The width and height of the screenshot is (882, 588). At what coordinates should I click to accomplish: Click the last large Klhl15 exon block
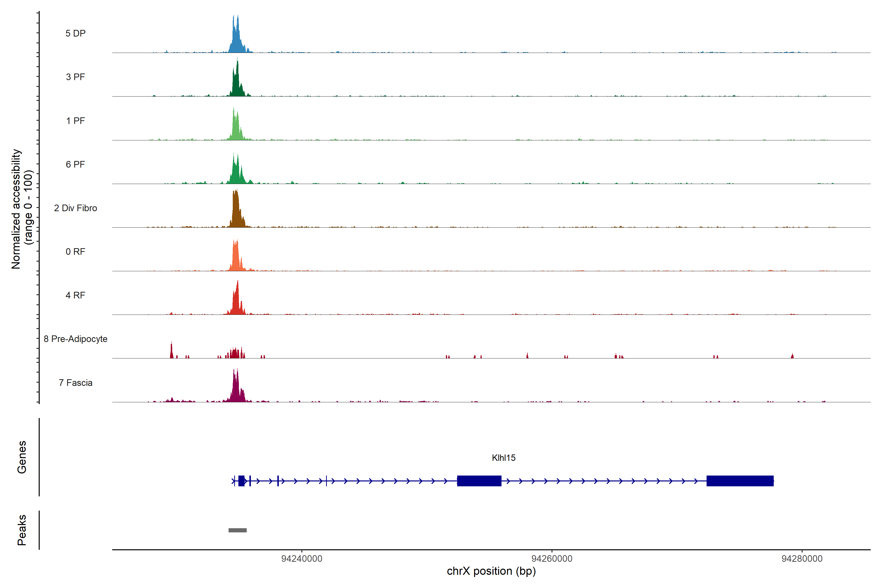coord(739,481)
